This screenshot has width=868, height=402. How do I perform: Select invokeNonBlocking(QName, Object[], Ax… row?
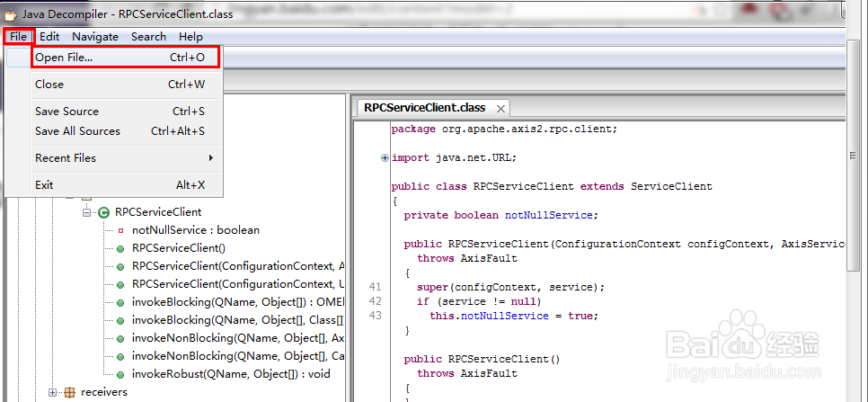click(x=238, y=338)
